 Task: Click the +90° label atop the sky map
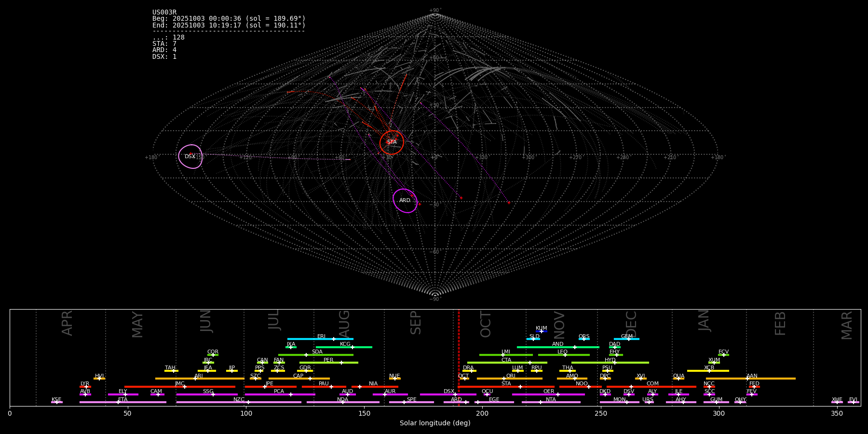(x=435, y=10)
